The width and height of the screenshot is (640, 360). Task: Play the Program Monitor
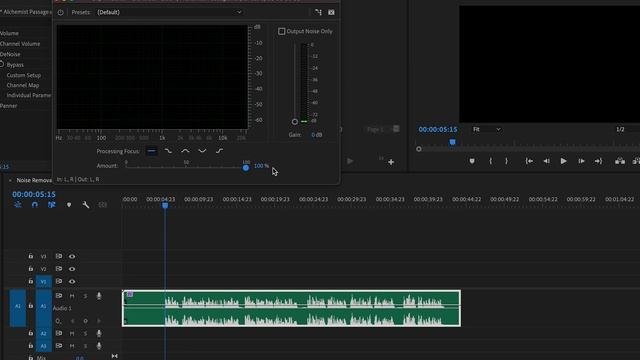point(563,161)
